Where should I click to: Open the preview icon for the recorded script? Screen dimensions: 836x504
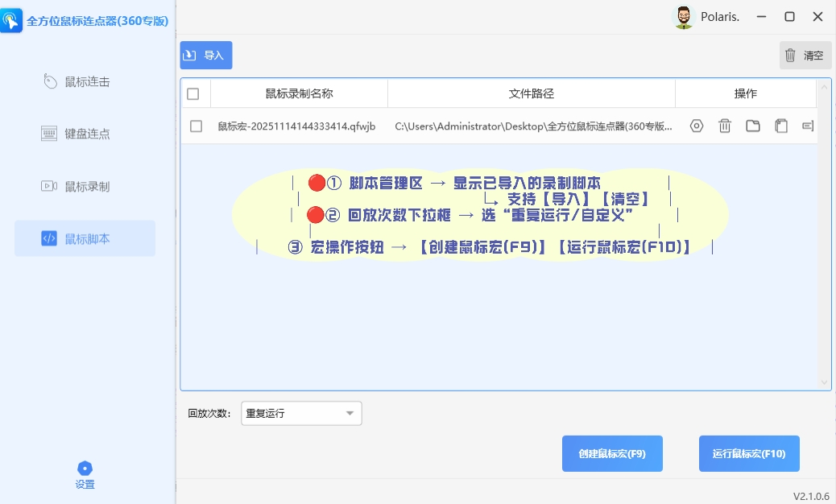tap(696, 126)
